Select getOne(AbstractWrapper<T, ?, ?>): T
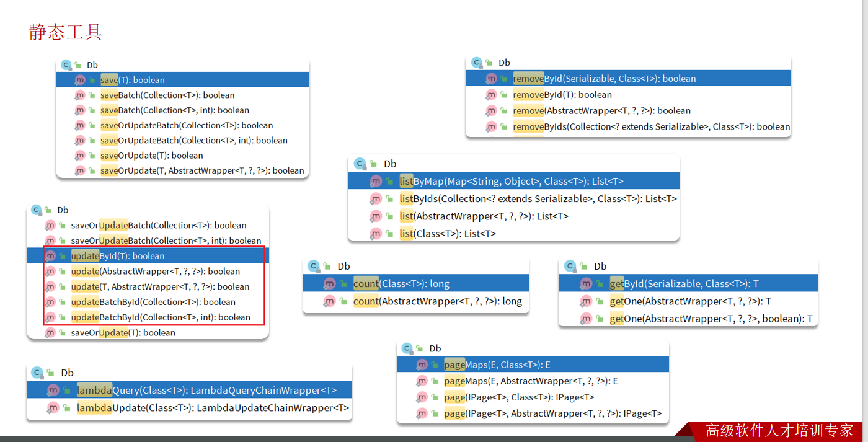Screen dimensions: 868x442 coord(690,301)
